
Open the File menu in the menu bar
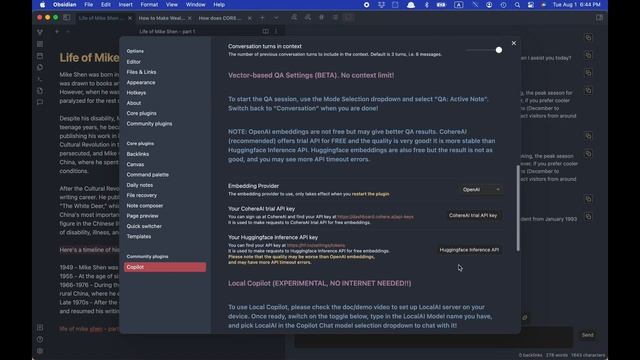89,4
